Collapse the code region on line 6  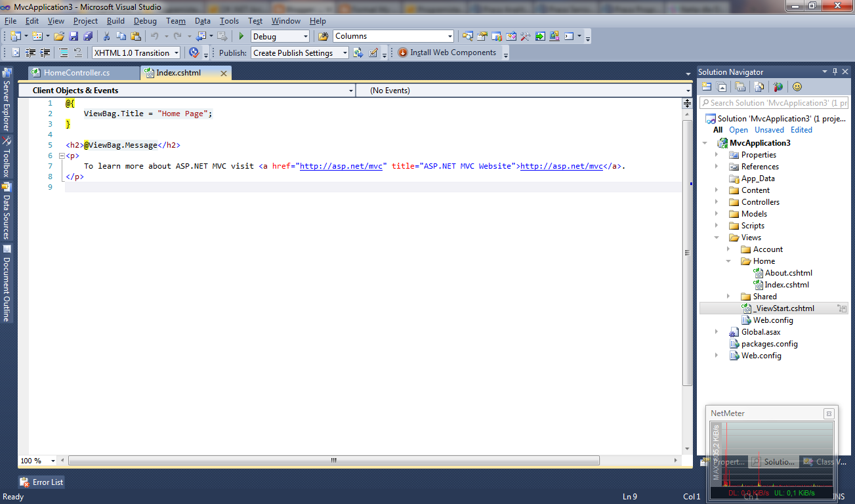61,156
